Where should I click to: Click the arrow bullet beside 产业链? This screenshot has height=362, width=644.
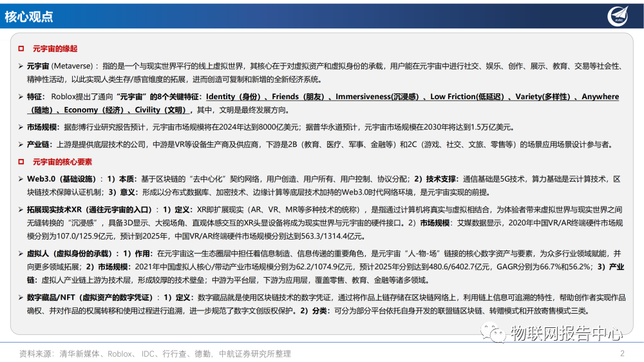tap(21, 145)
